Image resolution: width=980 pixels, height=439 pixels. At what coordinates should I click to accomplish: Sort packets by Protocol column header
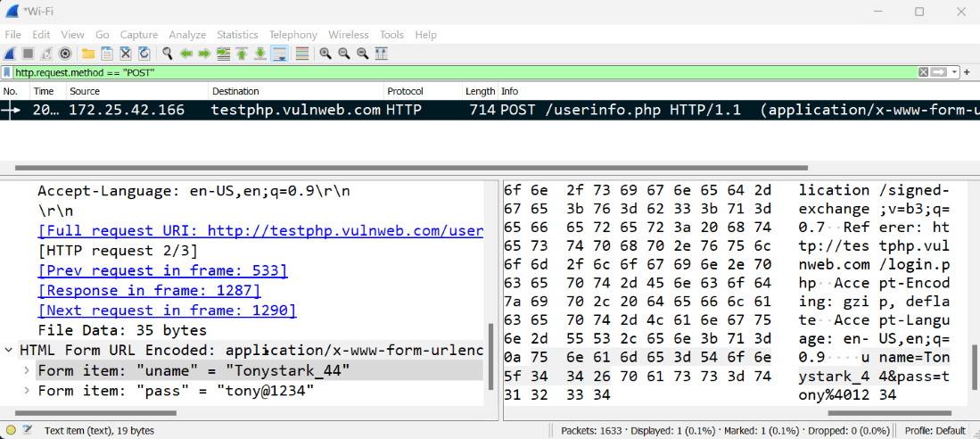(424, 91)
